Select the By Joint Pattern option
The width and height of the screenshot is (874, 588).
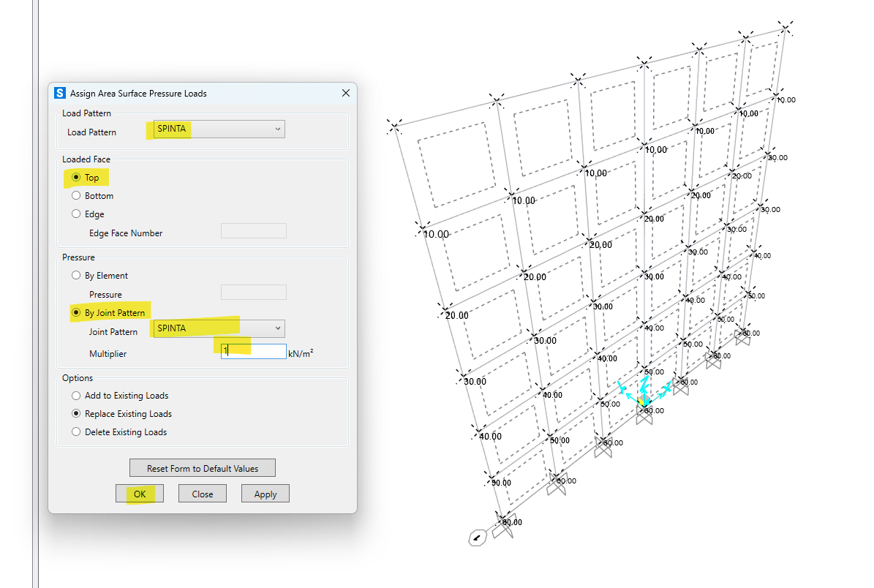point(76,313)
